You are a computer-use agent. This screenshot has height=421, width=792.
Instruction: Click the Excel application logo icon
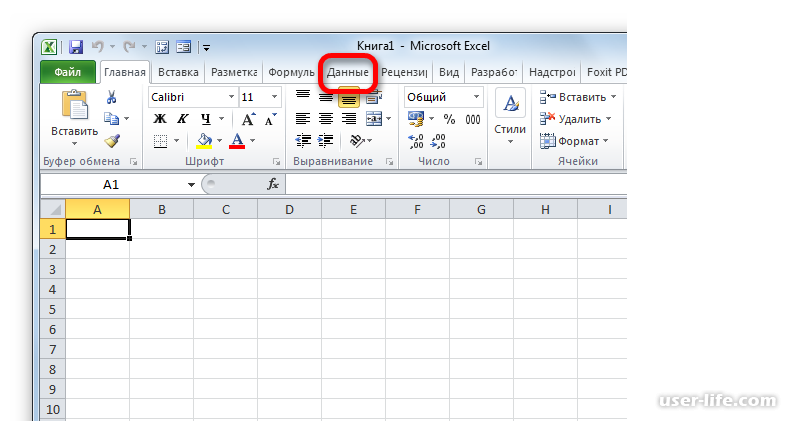pyautogui.click(x=49, y=47)
